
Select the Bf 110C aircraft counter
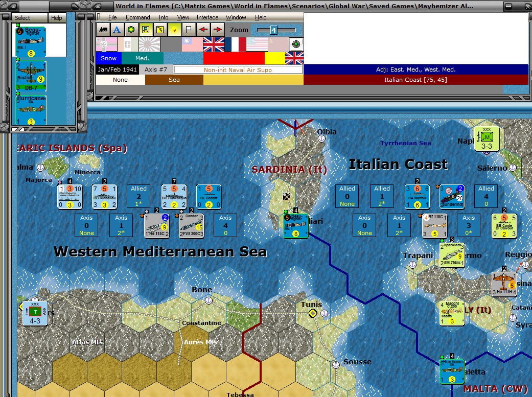(434, 226)
